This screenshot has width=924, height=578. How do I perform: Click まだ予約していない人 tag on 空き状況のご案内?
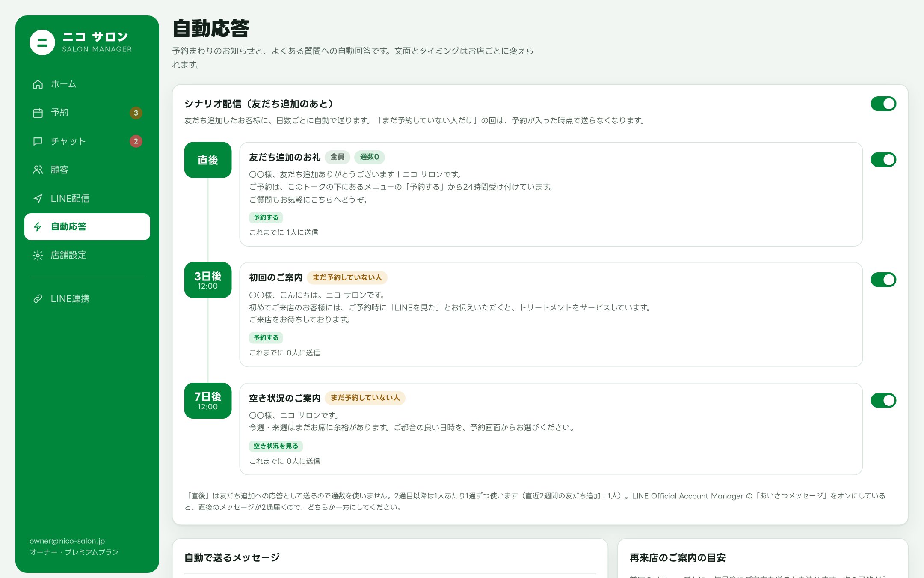[365, 398]
